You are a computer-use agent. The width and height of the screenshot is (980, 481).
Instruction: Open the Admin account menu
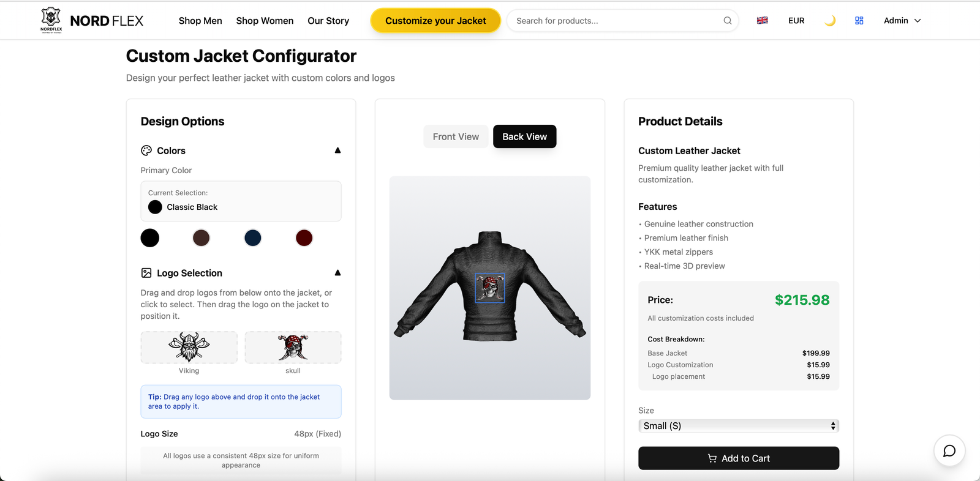point(902,21)
